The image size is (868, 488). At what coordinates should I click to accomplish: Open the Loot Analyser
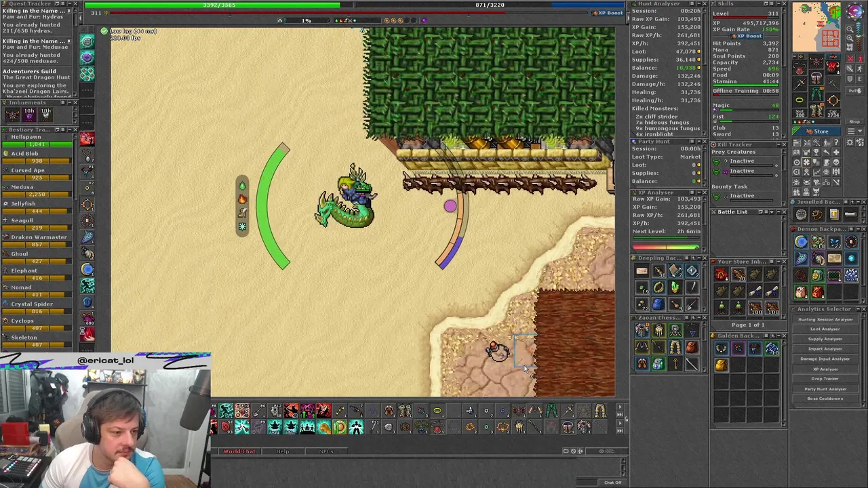tap(825, 329)
